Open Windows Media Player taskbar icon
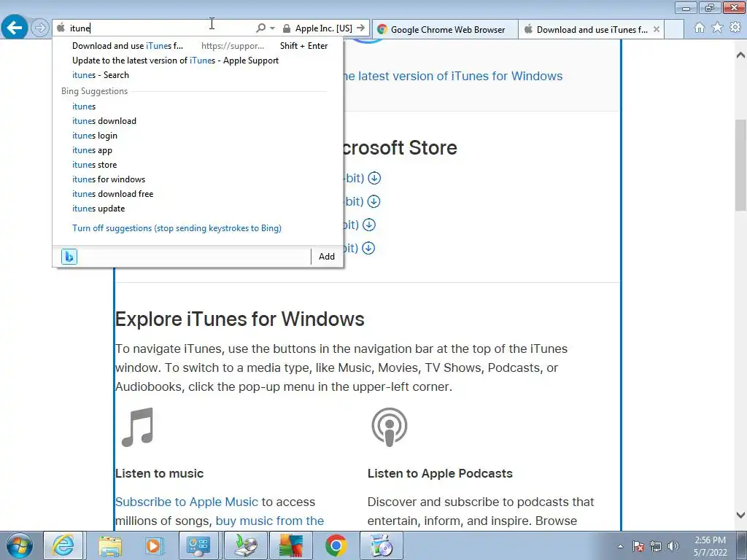 pyautogui.click(x=154, y=545)
